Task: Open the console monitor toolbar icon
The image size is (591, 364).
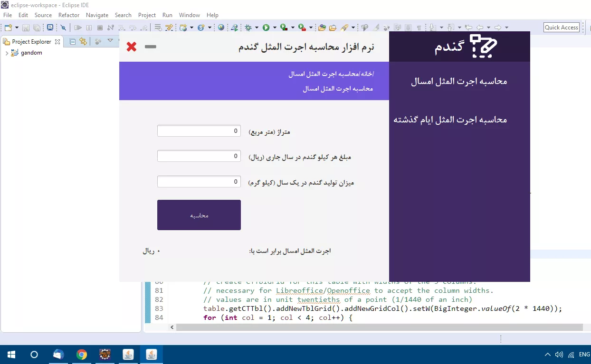Action: point(49,28)
